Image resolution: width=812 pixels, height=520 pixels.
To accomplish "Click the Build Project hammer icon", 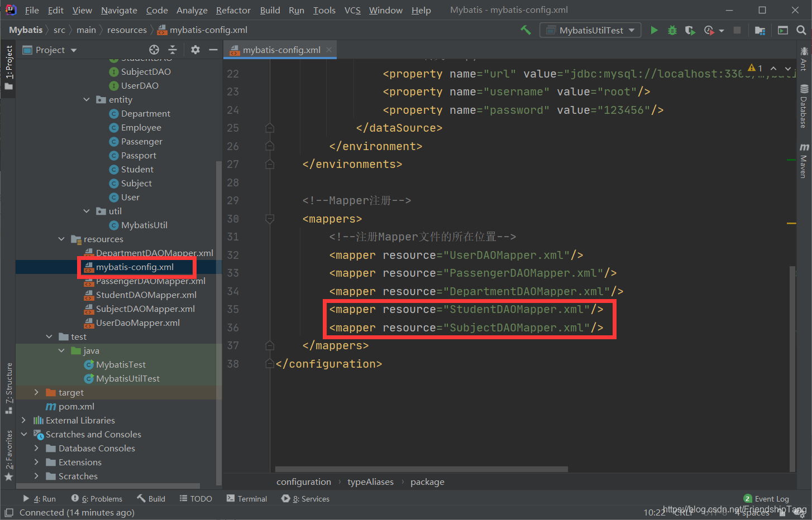I will coord(526,30).
